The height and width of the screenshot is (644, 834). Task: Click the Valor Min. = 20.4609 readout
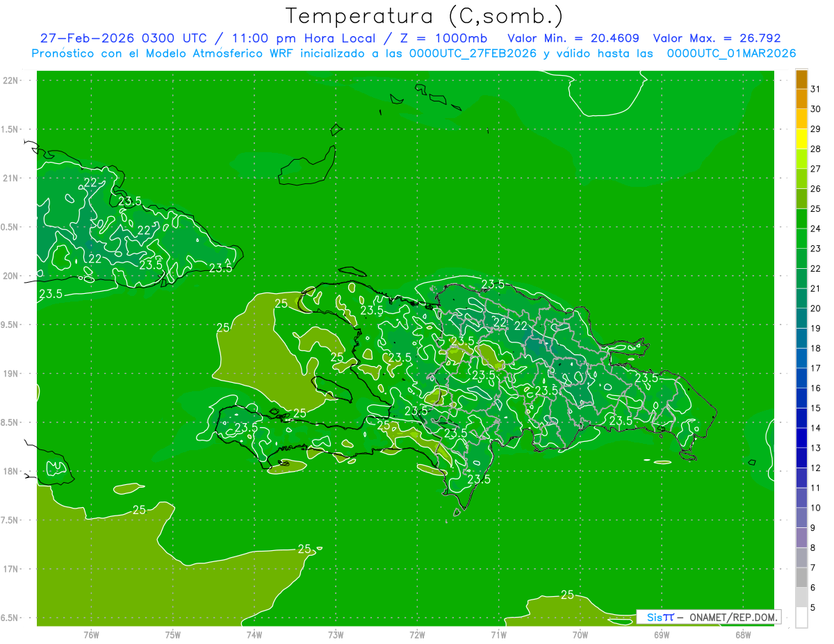click(x=573, y=38)
